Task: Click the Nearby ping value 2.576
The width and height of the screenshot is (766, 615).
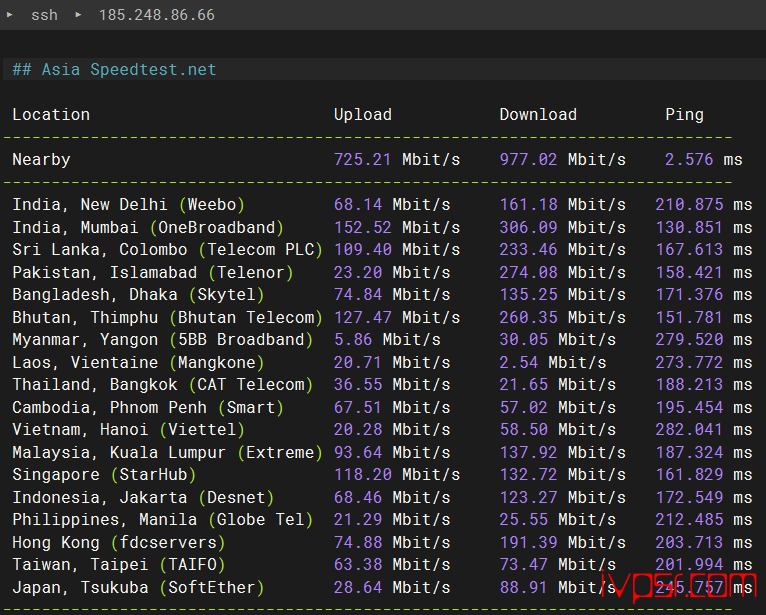Action: click(689, 159)
